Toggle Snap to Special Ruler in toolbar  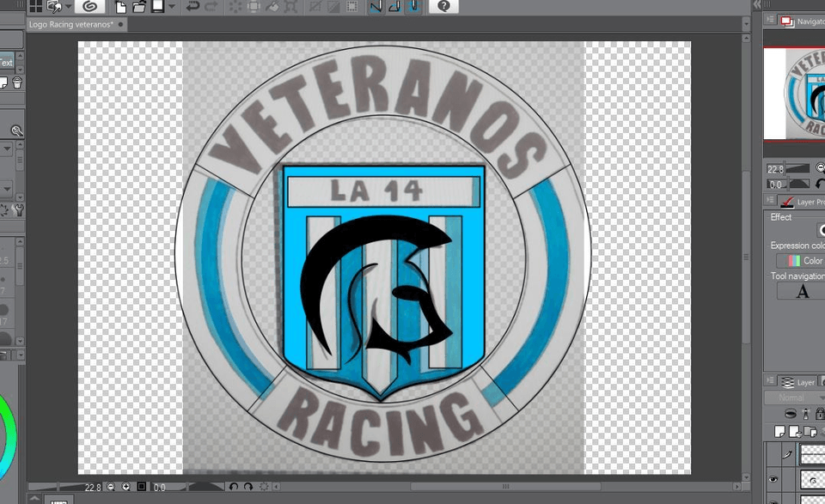(x=394, y=6)
